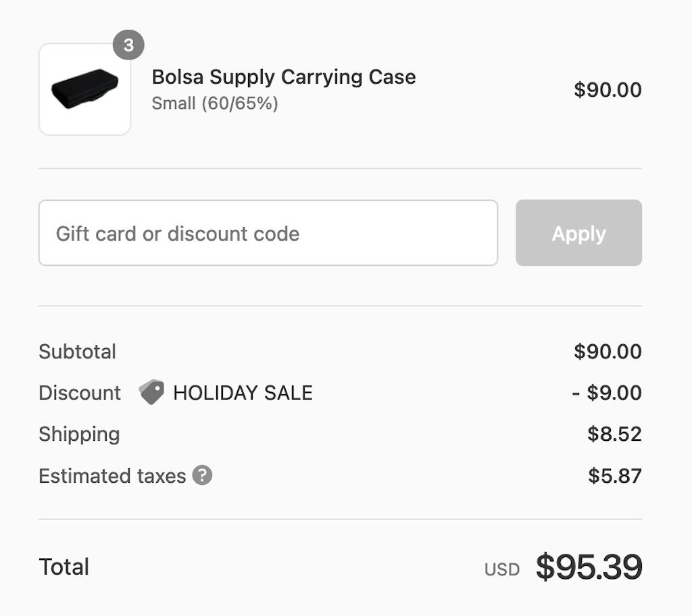The width and height of the screenshot is (692, 616).
Task: Select the Bolsa Supply Carrying Case title
Action: click(284, 77)
